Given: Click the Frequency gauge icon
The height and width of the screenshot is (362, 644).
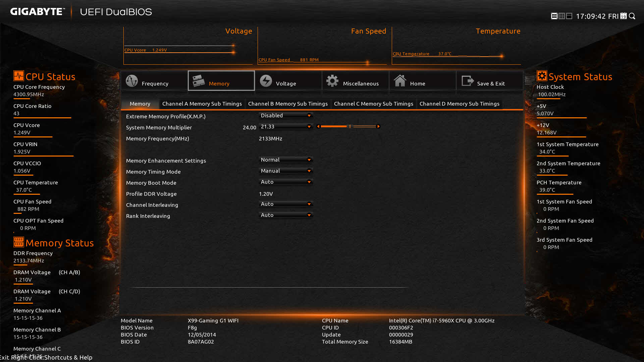Looking at the screenshot, I should [132, 81].
